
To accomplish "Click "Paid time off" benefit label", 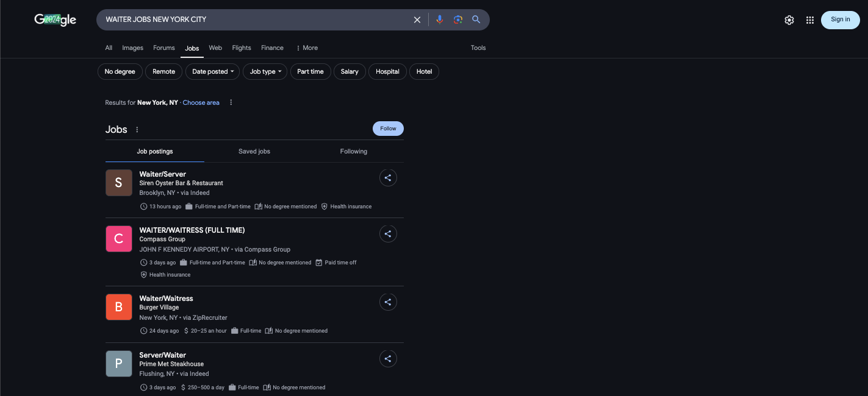I will (x=340, y=263).
